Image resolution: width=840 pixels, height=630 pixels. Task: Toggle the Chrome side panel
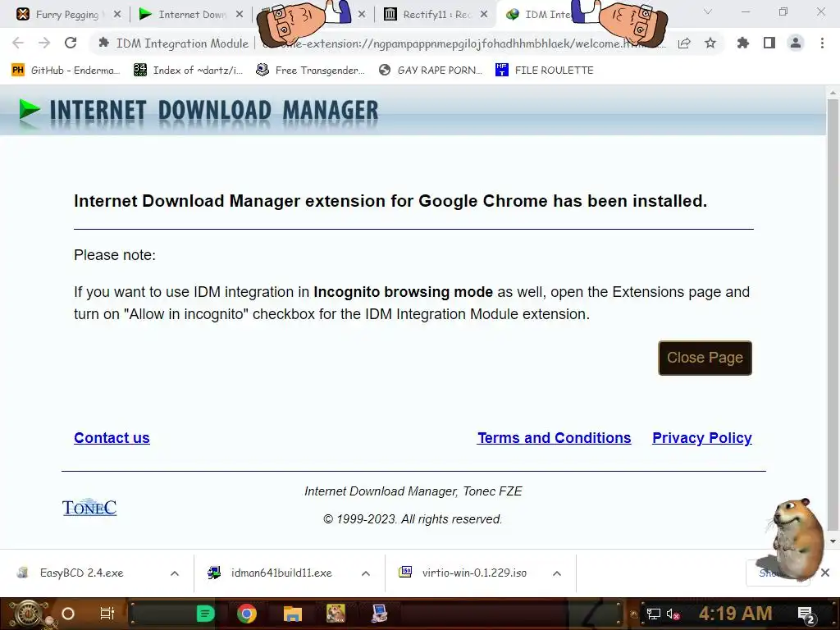tap(769, 43)
